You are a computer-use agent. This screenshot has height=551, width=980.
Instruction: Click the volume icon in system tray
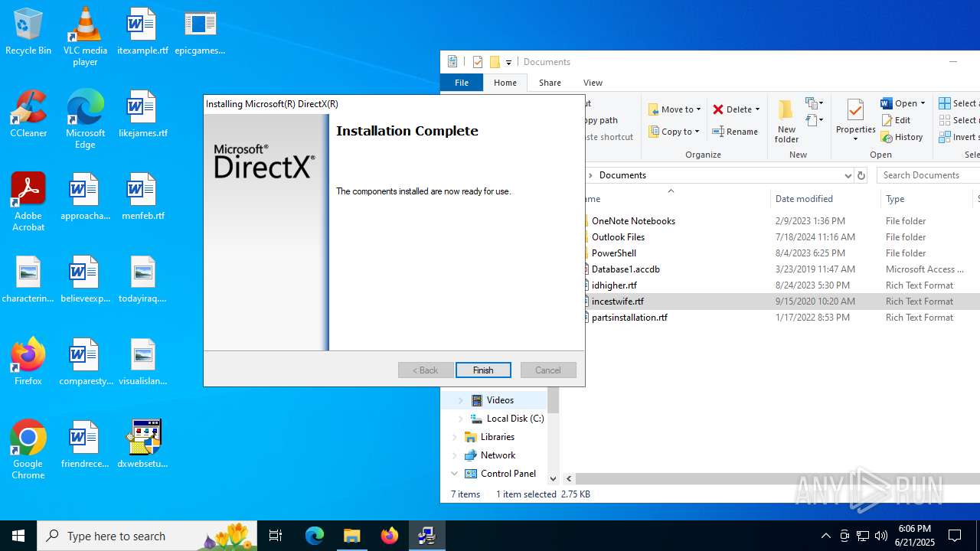click(881, 536)
